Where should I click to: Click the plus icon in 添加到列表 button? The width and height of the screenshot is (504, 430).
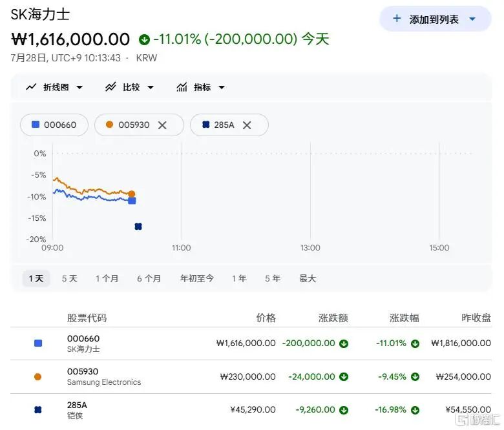coord(397,18)
